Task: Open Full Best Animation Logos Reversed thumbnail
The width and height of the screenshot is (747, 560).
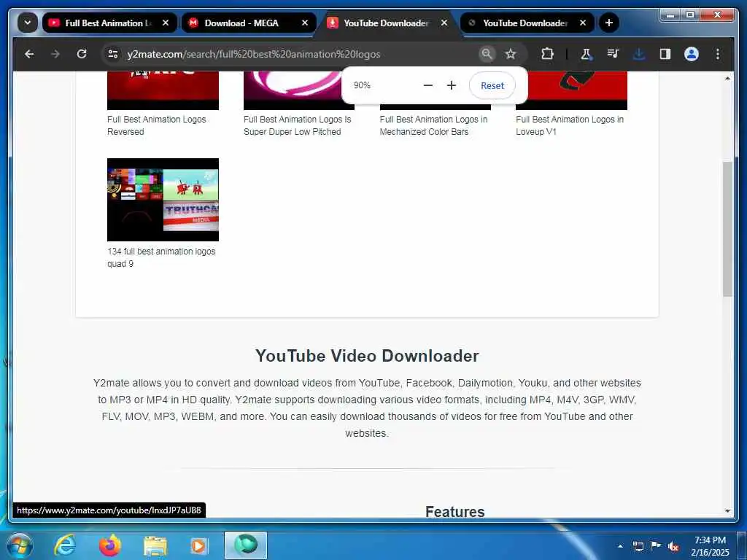Action: click(163, 90)
